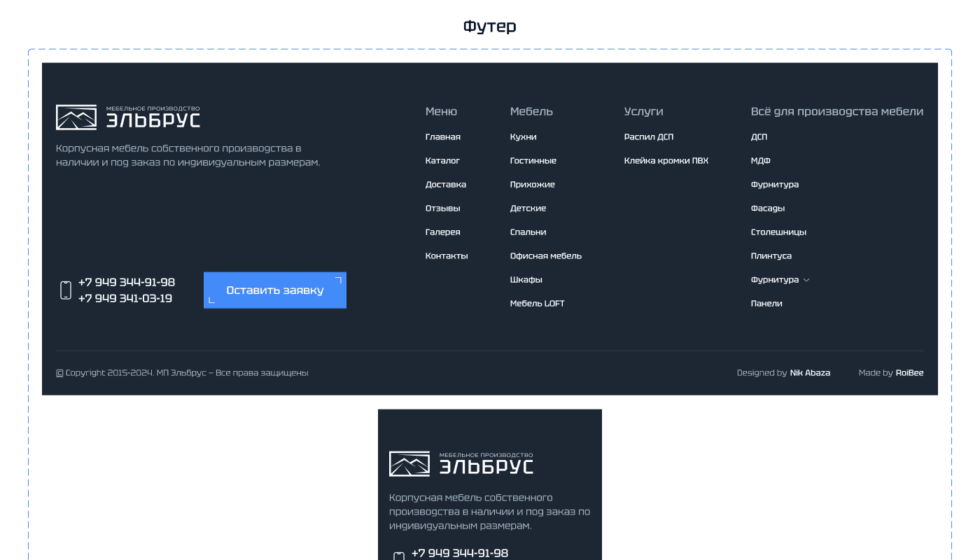Open the Каталог footer link

click(442, 161)
